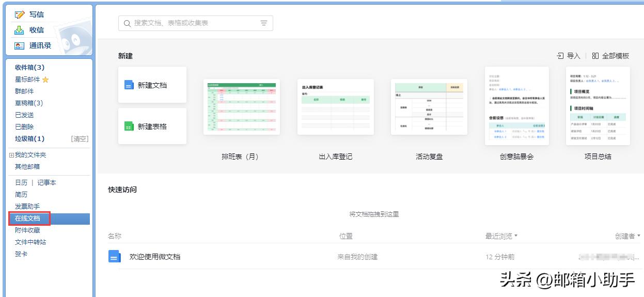Expand the 我的文件夹 tree node
The width and height of the screenshot is (644, 297).
[11, 155]
